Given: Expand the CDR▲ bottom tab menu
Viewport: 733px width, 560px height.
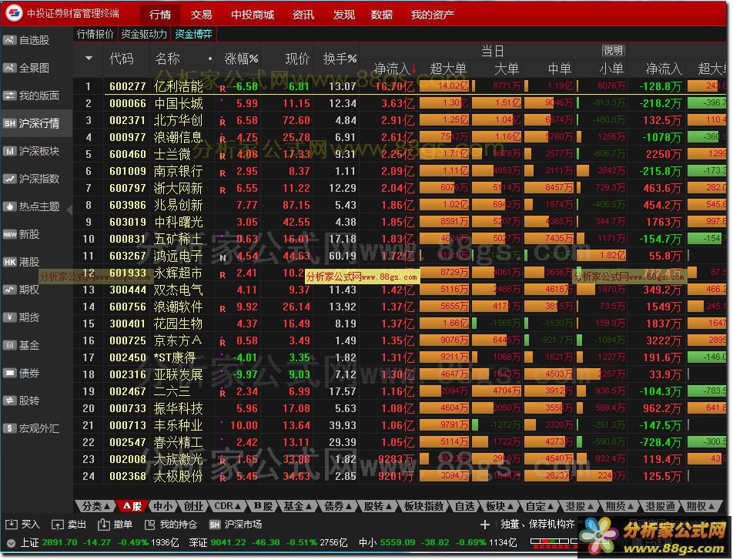Looking at the screenshot, I should point(227,506).
